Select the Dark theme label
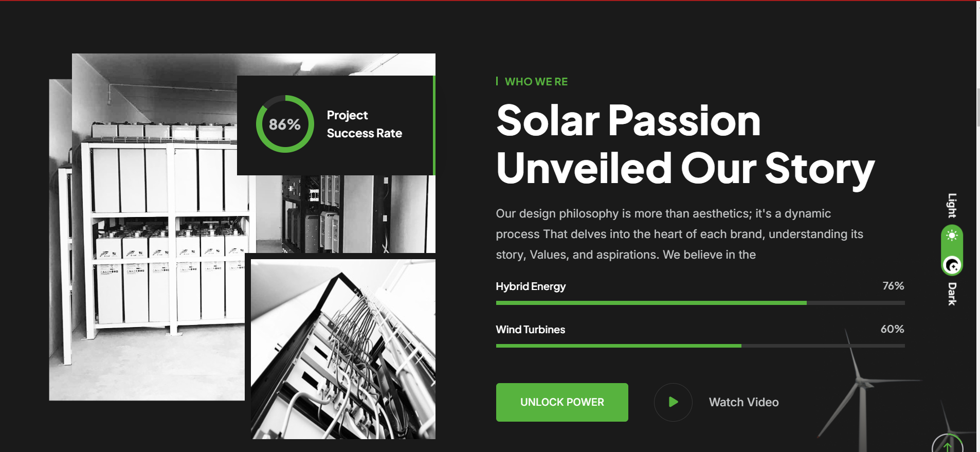Screen dimensions: 980x452 [952, 294]
